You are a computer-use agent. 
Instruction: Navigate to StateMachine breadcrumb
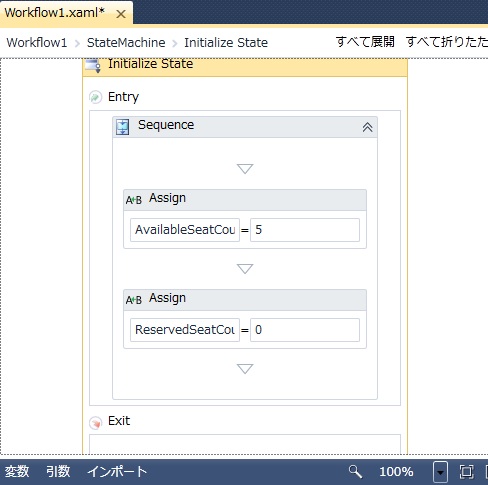[x=126, y=43]
